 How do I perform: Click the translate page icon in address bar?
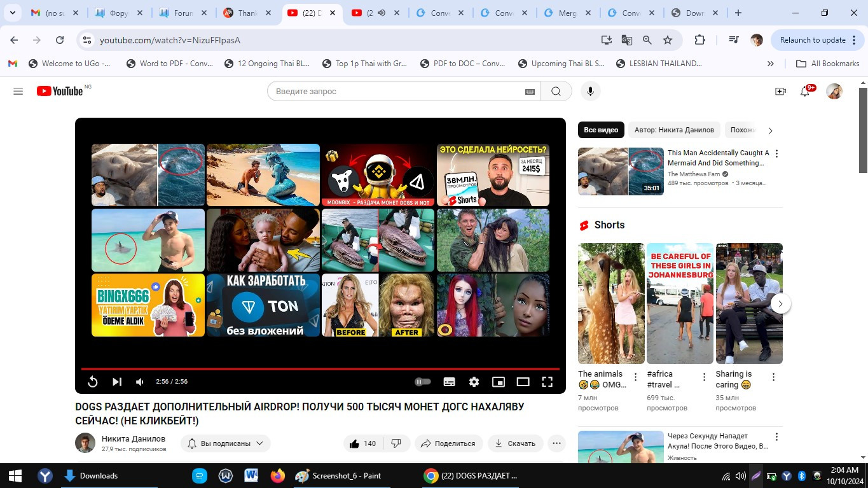click(627, 39)
